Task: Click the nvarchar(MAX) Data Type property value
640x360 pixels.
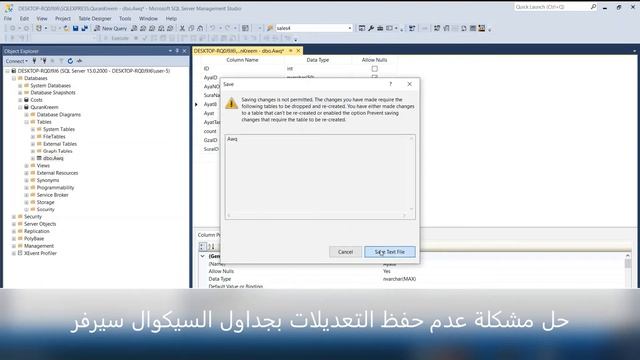Action: [400, 279]
